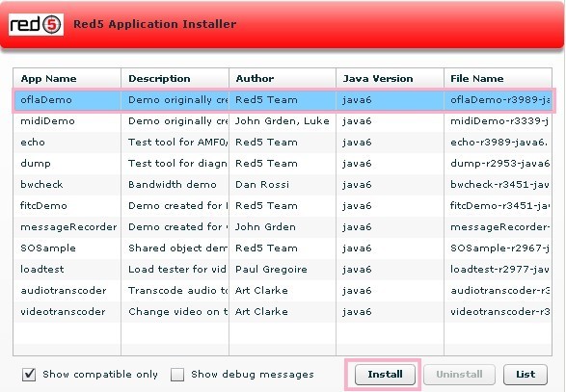Click the 'bwcheck-r3451' file name cell

click(498, 185)
